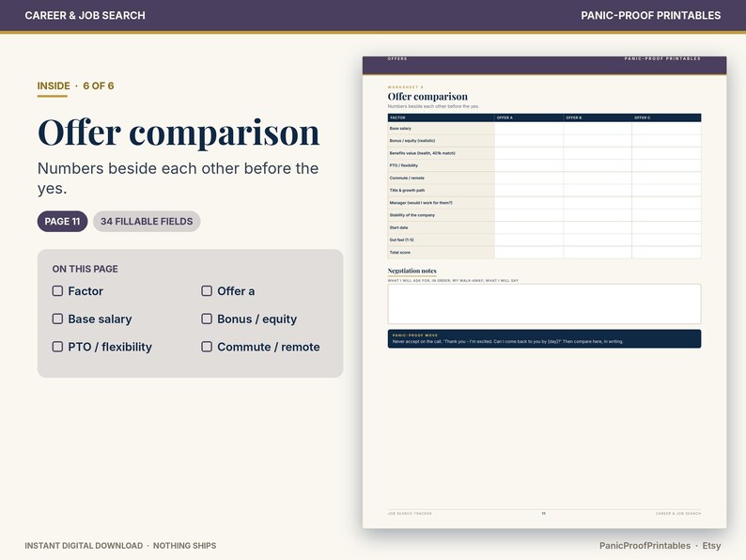
Task: Click the Panic-Proof Move tip banner
Action: pyautogui.click(x=544, y=339)
